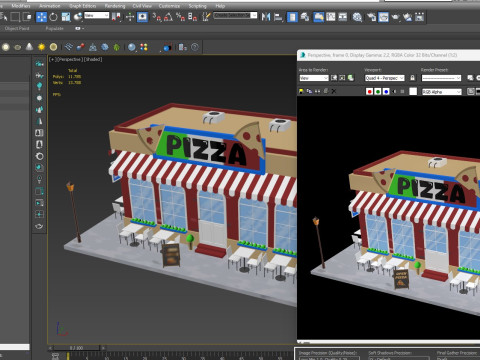Switch to the Object Paint ribbon tab
Image resolution: width=480 pixels, height=360 pixels.
[x=17, y=28]
